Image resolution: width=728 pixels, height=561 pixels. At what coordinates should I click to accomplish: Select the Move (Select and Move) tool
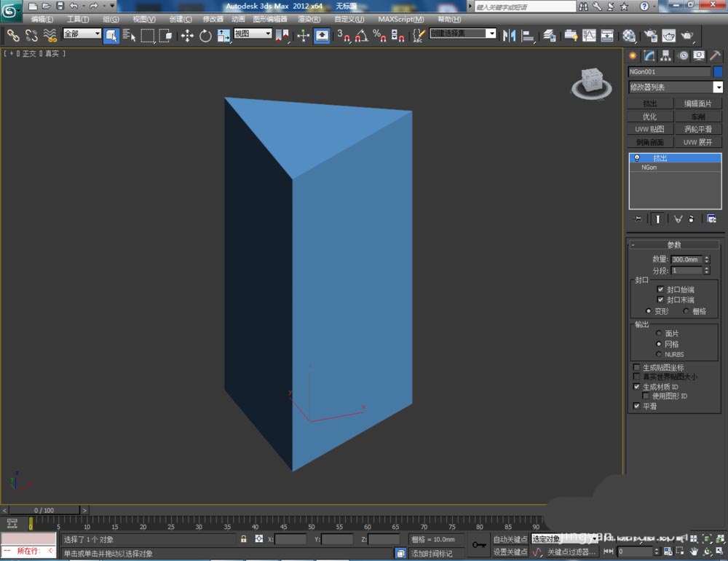click(187, 35)
